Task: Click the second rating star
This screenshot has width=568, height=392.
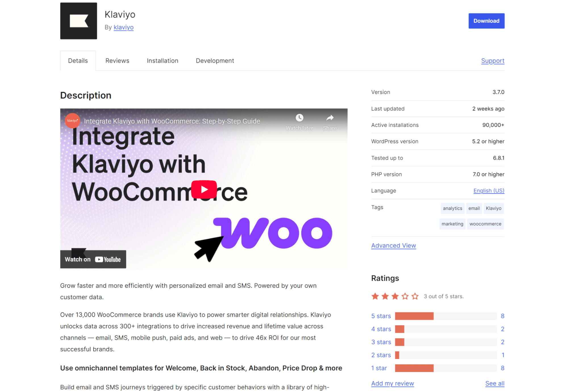Action: point(385,296)
